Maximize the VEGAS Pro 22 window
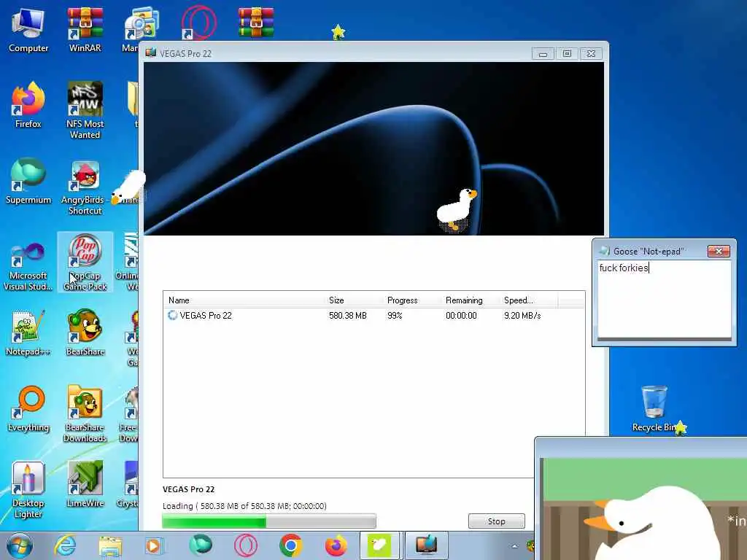This screenshot has width=747, height=560. pos(567,54)
